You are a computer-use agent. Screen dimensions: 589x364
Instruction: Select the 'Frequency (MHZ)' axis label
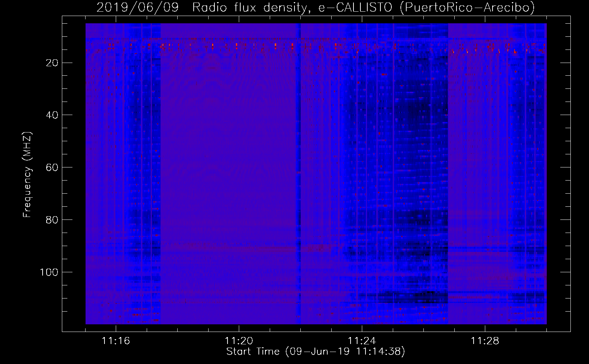coord(27,175)
